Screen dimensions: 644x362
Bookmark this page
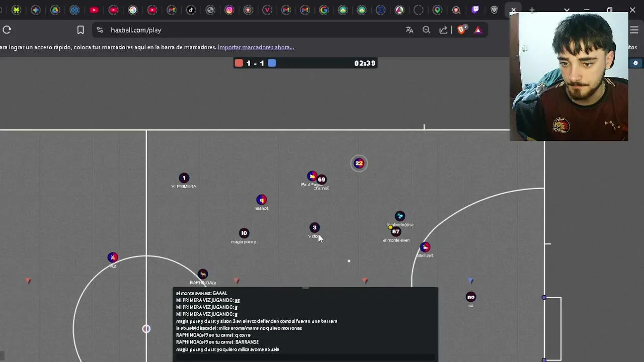pyautogui.click(x=80, y=30)
